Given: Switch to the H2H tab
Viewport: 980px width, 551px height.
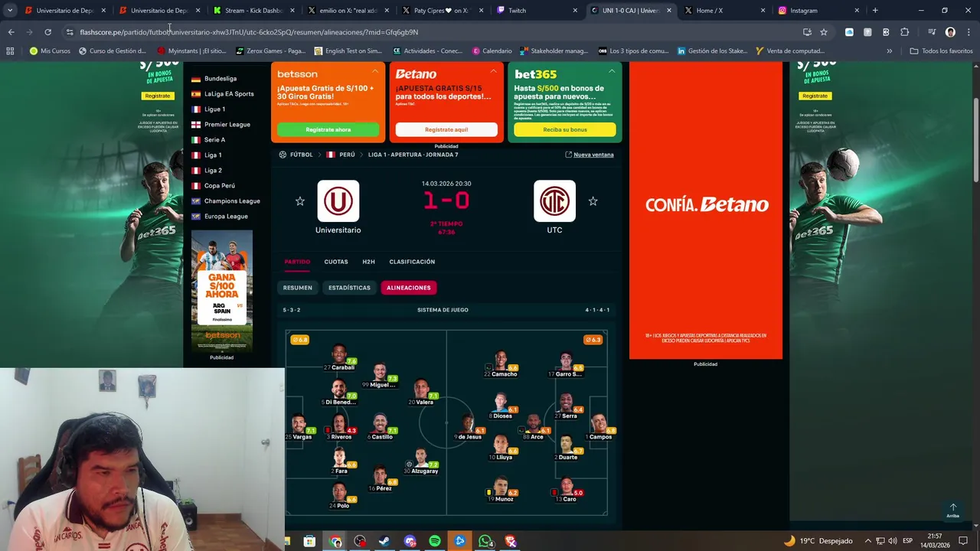Looking at the screenshot, I should [368, 262].
